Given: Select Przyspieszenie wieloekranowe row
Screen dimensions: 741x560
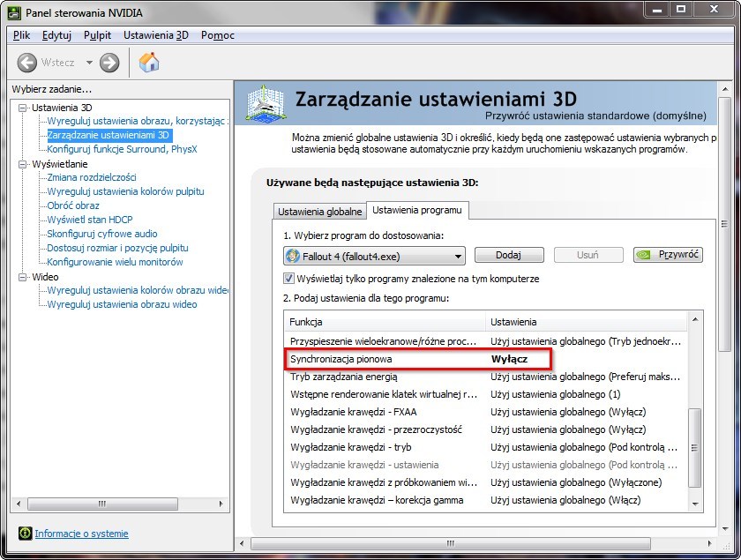Looking at the screenshot, I should click(485, 341).
